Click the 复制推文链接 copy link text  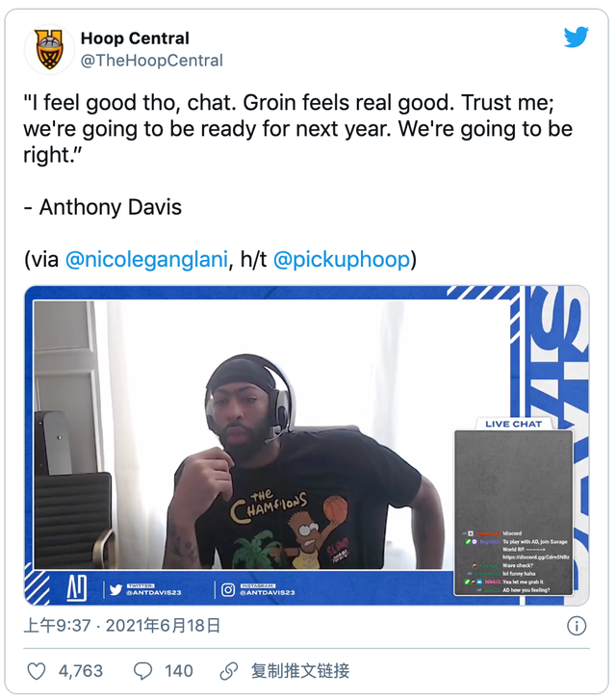click(300, 671)
